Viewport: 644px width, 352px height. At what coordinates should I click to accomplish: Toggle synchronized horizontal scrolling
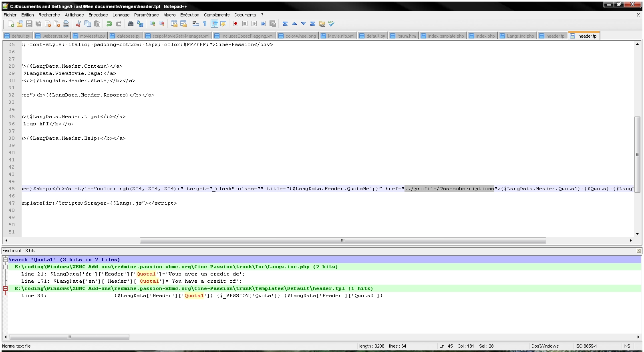(183, 24)
